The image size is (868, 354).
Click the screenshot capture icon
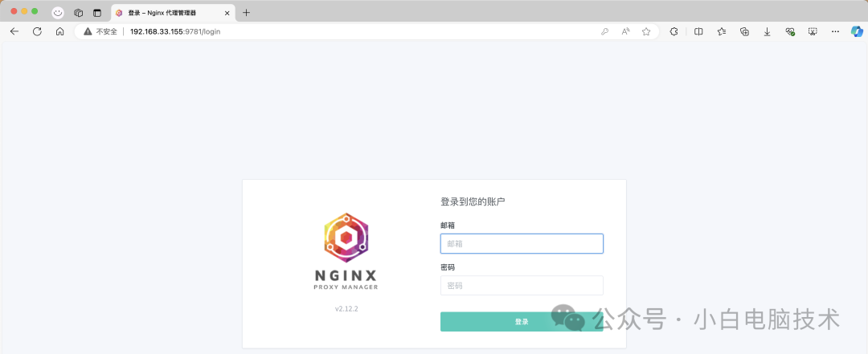coord(813,31)
